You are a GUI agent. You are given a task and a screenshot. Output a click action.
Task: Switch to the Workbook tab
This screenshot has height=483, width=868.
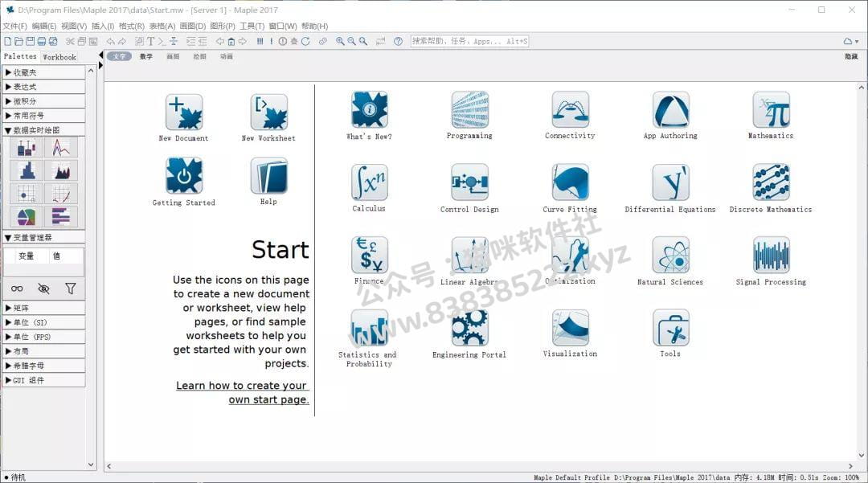click(x=59, y=57)
